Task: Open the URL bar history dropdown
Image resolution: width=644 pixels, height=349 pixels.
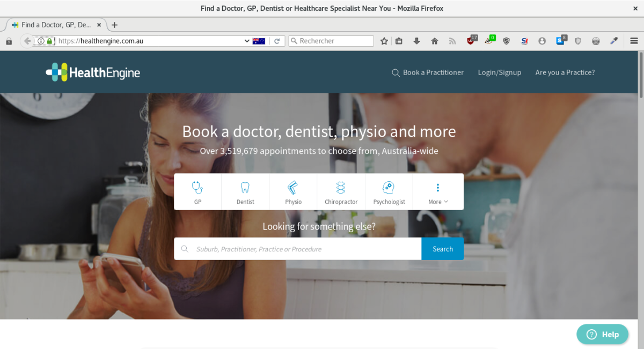Action: coord(247,41)
